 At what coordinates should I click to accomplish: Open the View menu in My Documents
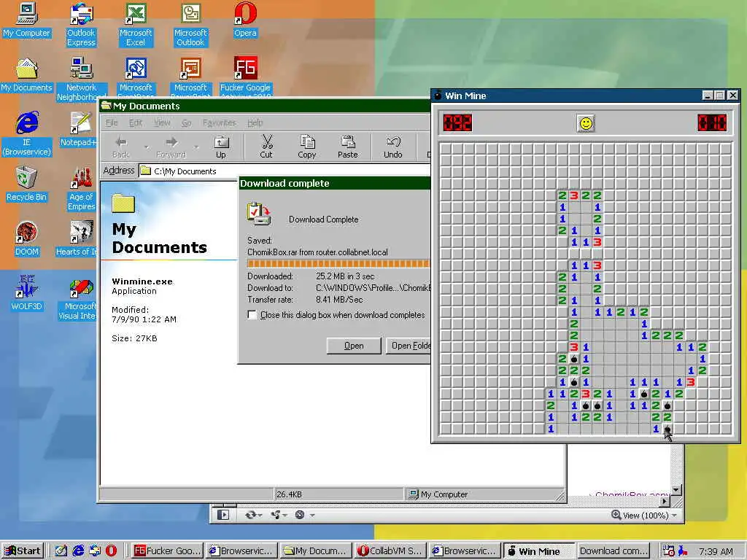[x=162, y=122]
